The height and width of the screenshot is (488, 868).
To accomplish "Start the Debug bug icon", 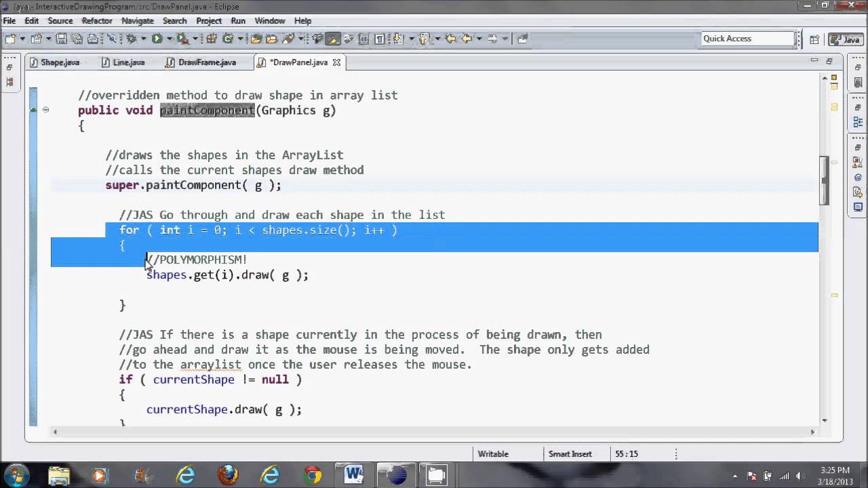I will tap(132, 39).
